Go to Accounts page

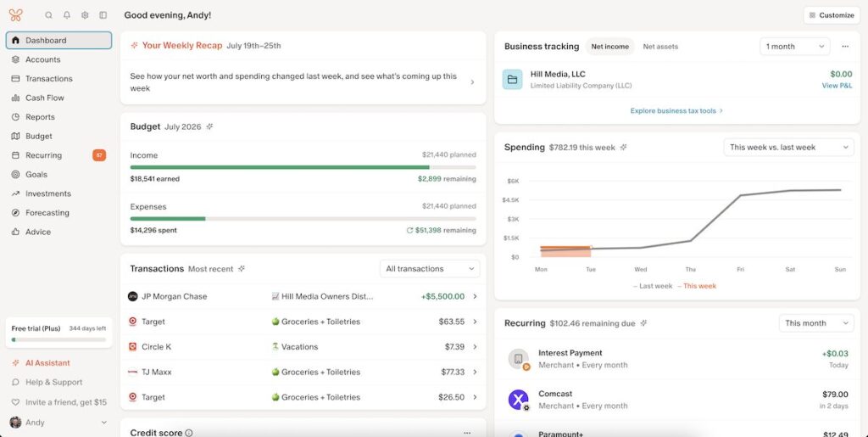pyautogui.click(x=58, y=59)
